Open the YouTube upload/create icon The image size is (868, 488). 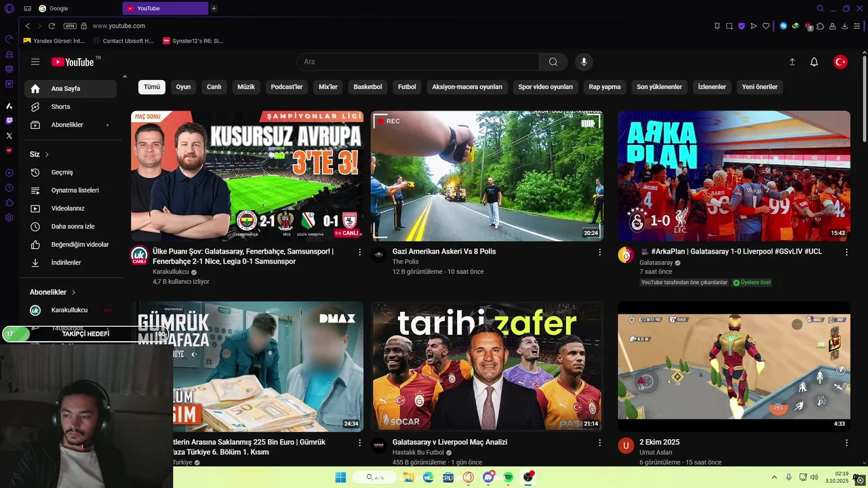(792, 62)
